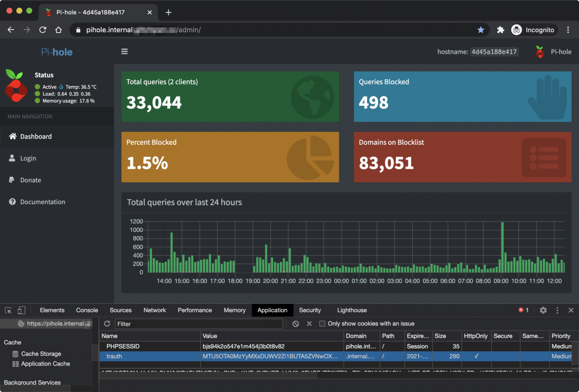The width and height of the screenshot is (579, 392).
Task: Open the Donate link in the sidebar
Action: pos(31,180)
